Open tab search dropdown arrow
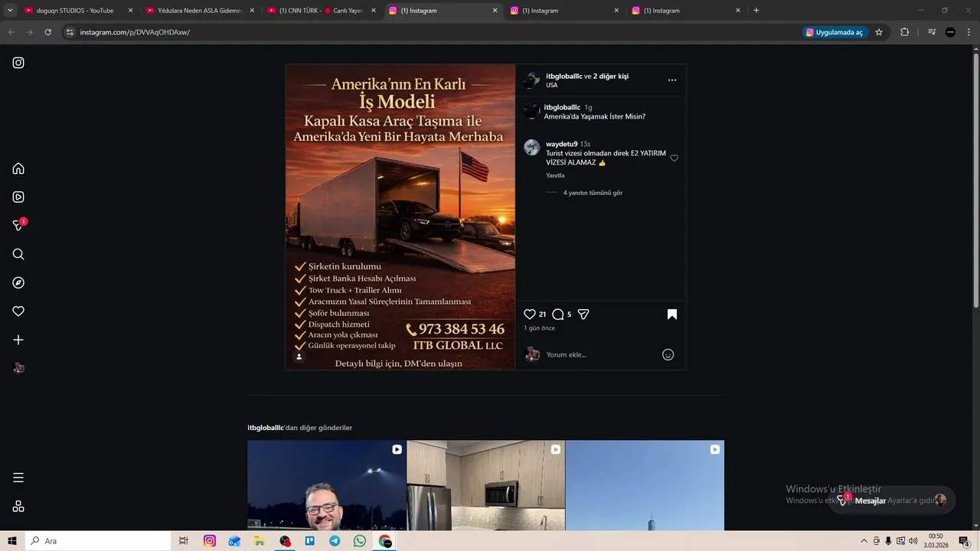The image size is (980, 551). 10,11
